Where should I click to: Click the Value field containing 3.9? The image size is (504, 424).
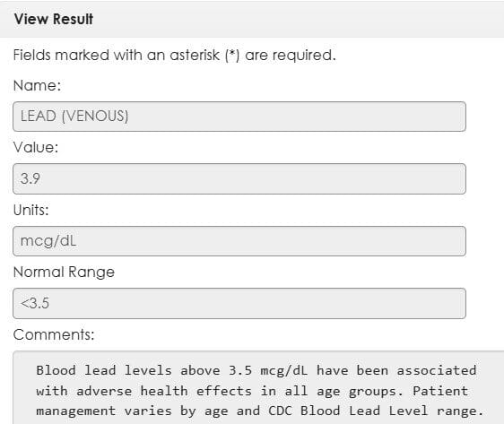point(239,178)
